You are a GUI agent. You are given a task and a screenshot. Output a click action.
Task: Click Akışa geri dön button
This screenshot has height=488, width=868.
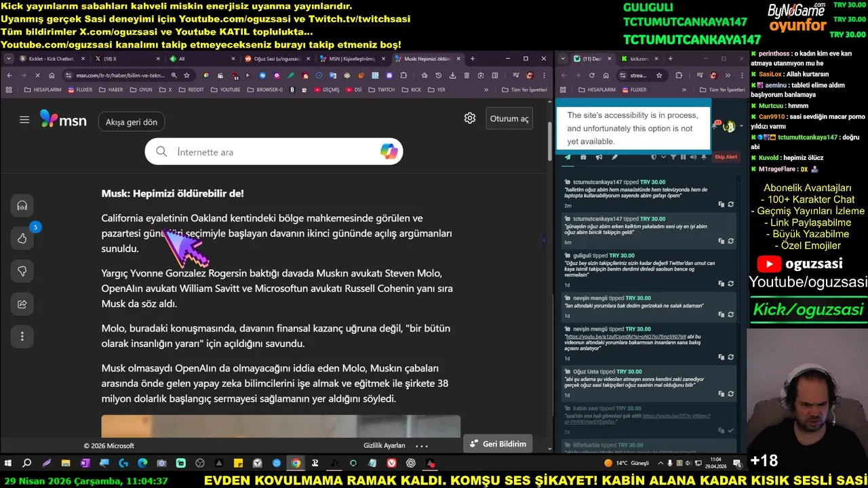click(x=132, y=122)
